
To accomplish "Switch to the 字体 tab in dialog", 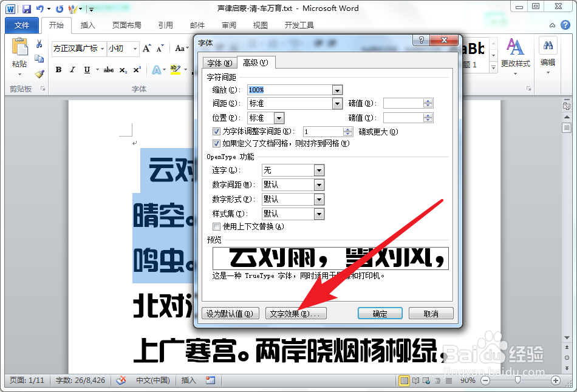I will pyautogui.click(x=219, y=63).
